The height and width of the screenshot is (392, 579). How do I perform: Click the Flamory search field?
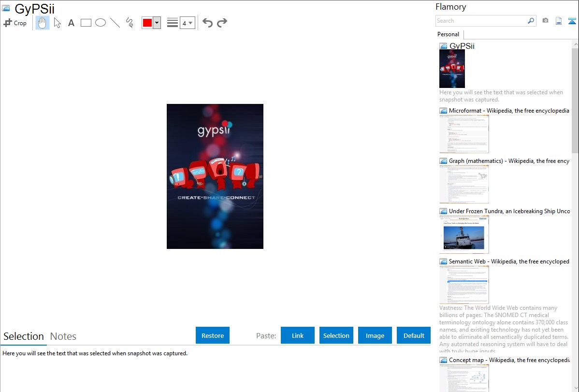(481, 21)
